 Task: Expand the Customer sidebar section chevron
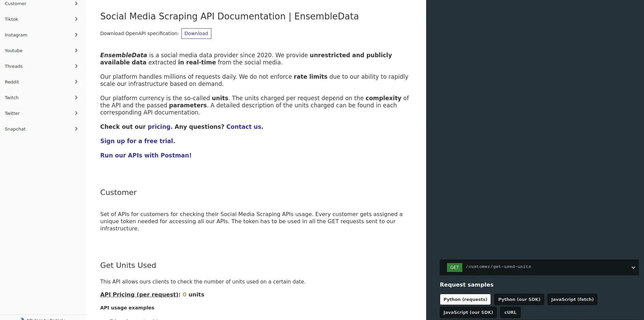(x=76, y=3)
